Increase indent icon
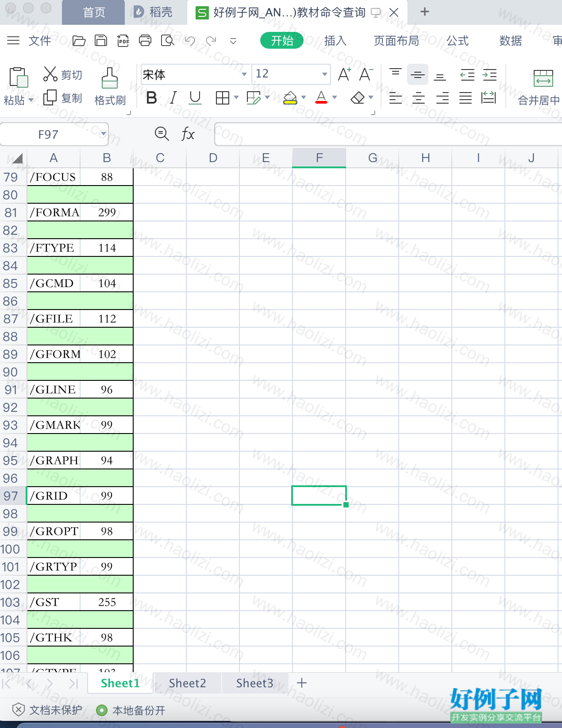This screenshot has width=562, height=728. (489, 74)
